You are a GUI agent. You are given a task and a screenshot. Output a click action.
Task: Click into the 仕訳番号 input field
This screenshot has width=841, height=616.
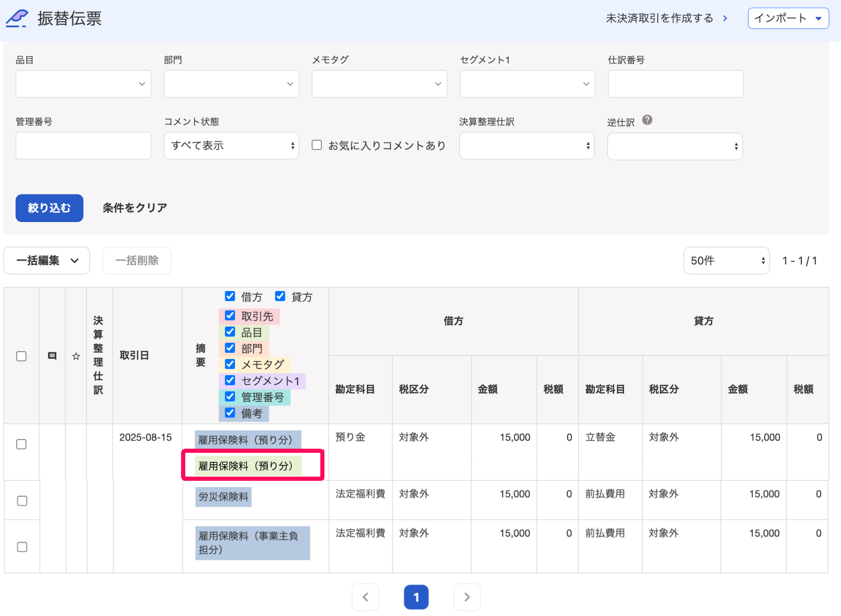tap(675, 84)
